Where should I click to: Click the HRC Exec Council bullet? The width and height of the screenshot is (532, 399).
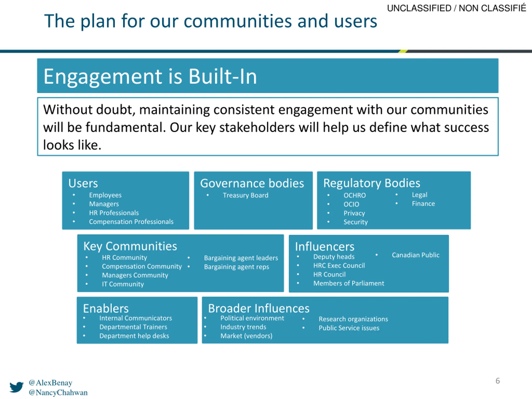tap(339, 266)
